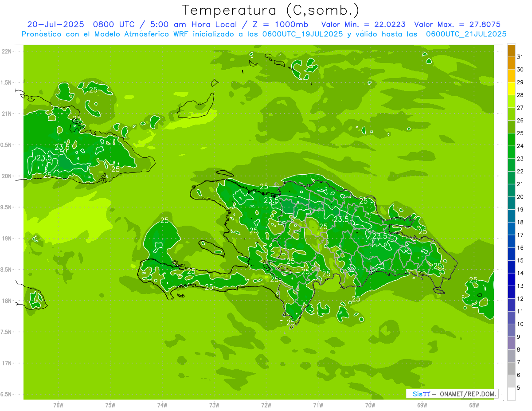Select 'Valor Max. = 27.8075' text
532x411 pixels.
click(x=457, y=24)
